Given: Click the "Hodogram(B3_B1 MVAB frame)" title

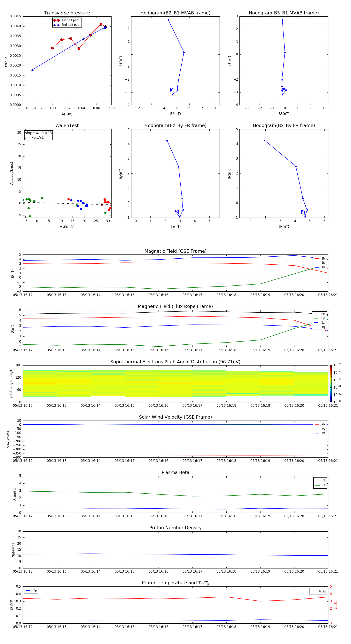Looking at the screenshot, I should click(284, 13).
